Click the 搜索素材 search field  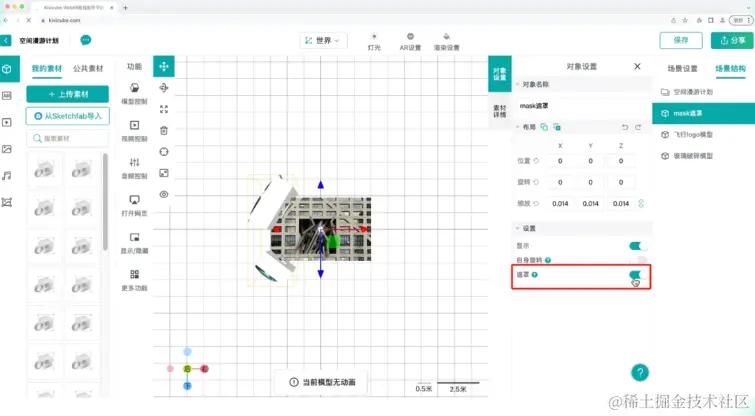tap(67, 138)
